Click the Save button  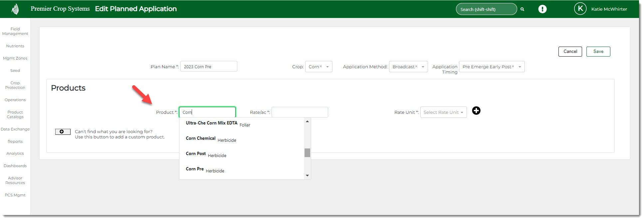tap(598, 52)
